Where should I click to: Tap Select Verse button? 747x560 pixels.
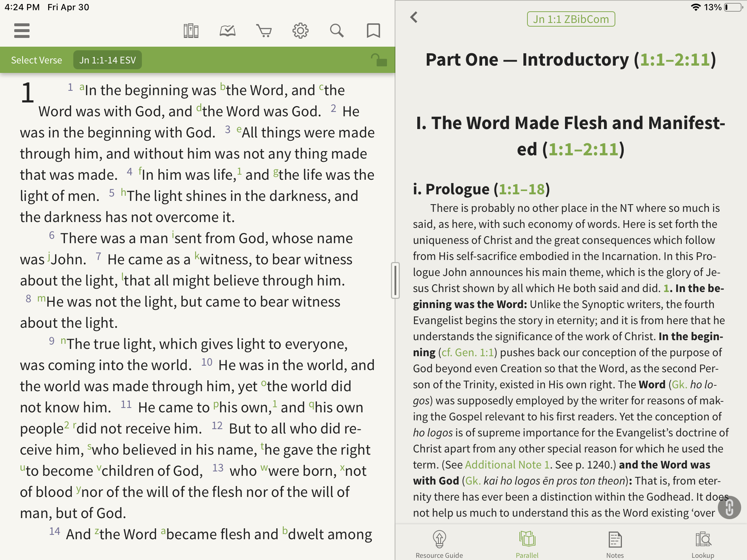36,60
